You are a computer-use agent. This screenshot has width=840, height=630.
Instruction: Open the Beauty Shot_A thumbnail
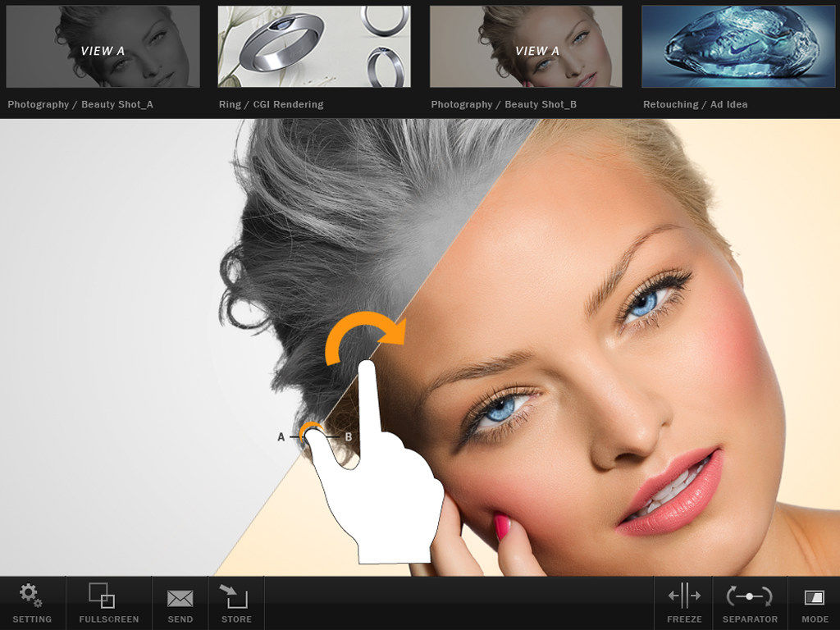[x=103, y=46]
